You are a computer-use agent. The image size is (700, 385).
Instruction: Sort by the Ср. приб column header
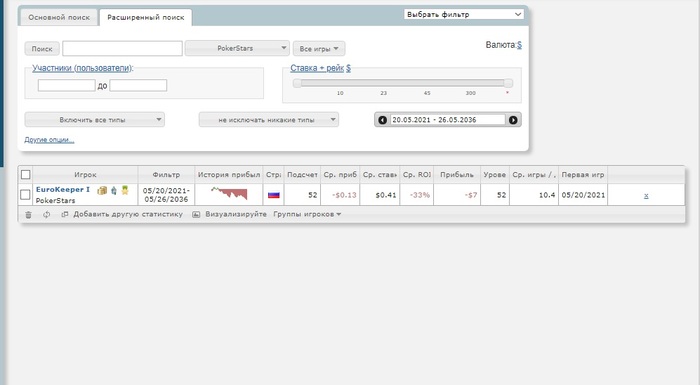(340, 175)
